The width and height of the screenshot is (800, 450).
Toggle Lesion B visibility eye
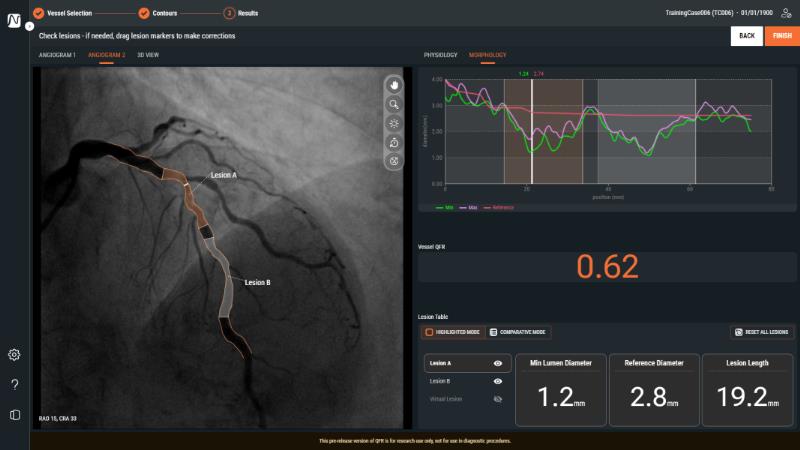(x=498, y=381)
